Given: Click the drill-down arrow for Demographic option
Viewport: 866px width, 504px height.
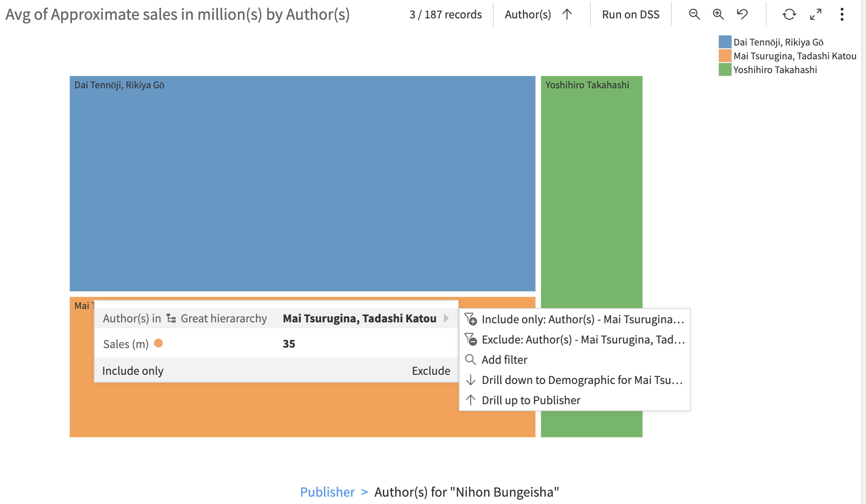Looking at the screenshot, I should [470, 380].
